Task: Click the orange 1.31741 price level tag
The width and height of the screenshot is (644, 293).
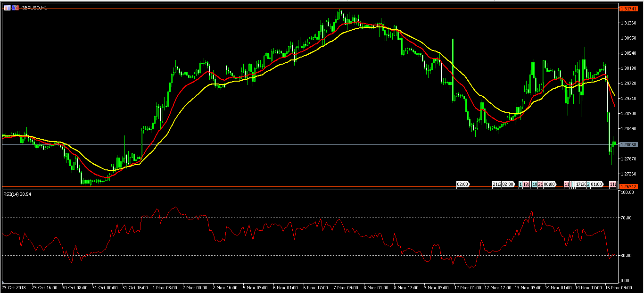Action: 628,9
